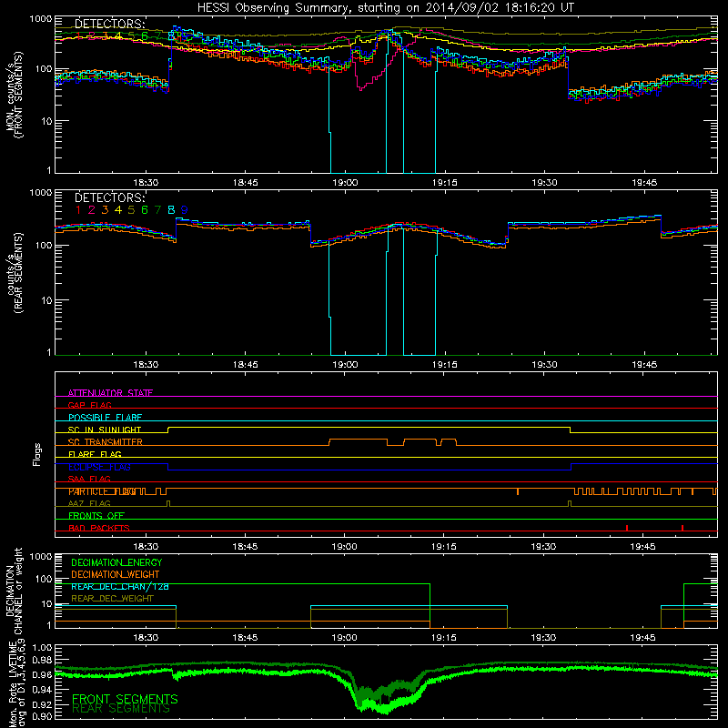Screen dimensions: 728x728
Task: Click the vertical 'Flags' axis title
Action: (37, 454)
